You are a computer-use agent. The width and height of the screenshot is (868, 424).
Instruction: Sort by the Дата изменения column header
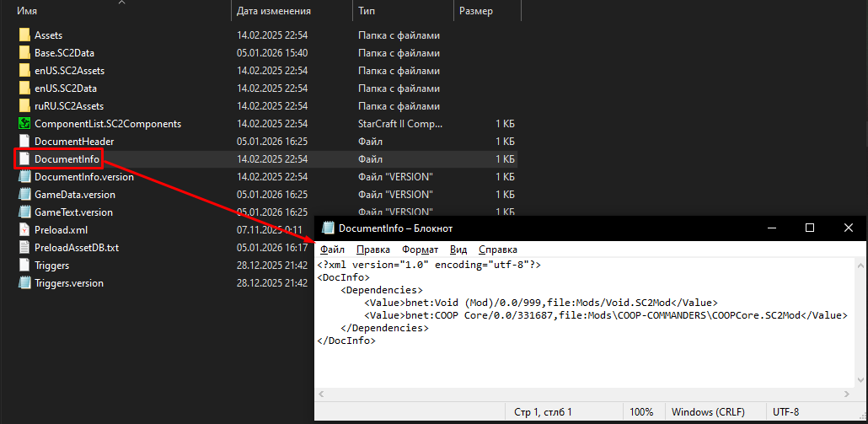tap(274, 11)
